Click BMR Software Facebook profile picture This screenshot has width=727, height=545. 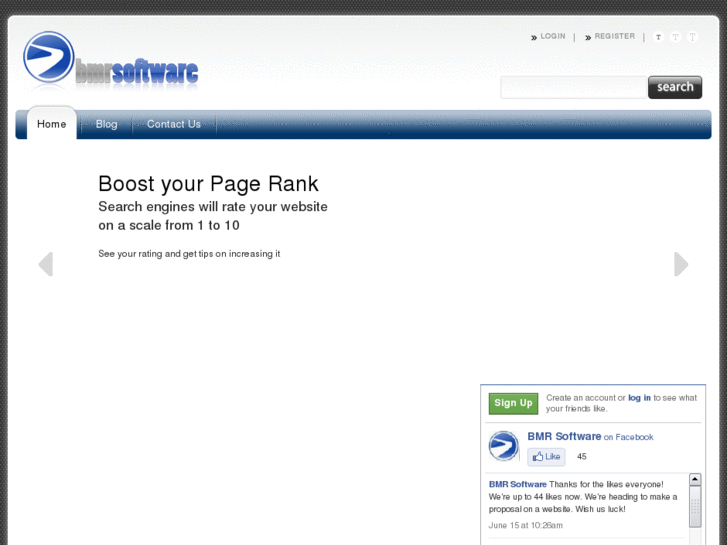pyautogui.click(x=504, y=446)
